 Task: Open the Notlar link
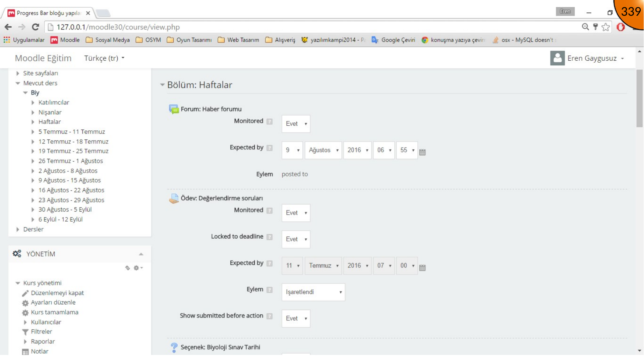pyautogui.click(x=40, y=352)
